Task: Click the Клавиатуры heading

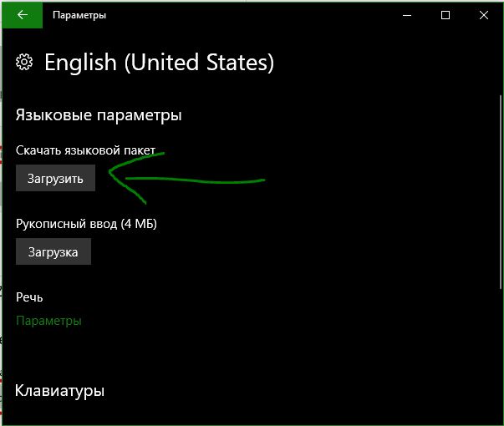Action: (x=60, y=391)
